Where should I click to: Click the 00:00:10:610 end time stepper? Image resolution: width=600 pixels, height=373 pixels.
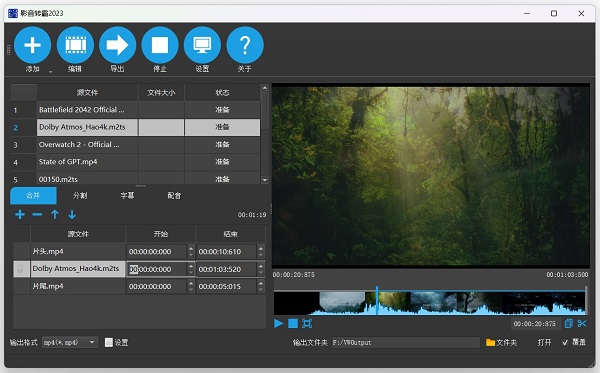(x=261, y=251)
